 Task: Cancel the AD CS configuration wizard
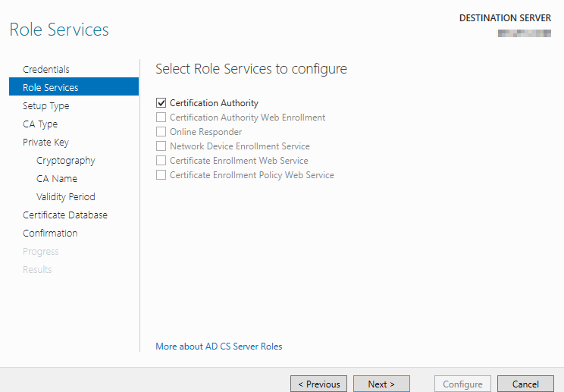pos(525,384)
